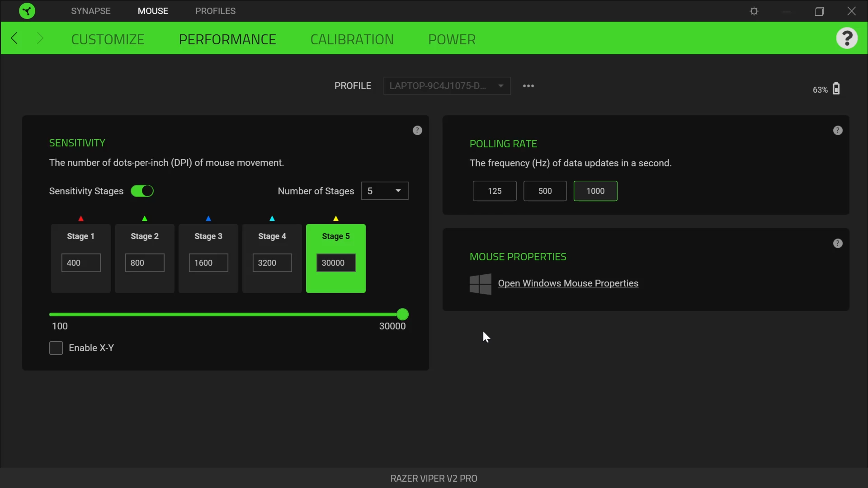Screen dimensions: 868x488
Task: Open the profile ellipsis options menu
Action: point(528,86)
